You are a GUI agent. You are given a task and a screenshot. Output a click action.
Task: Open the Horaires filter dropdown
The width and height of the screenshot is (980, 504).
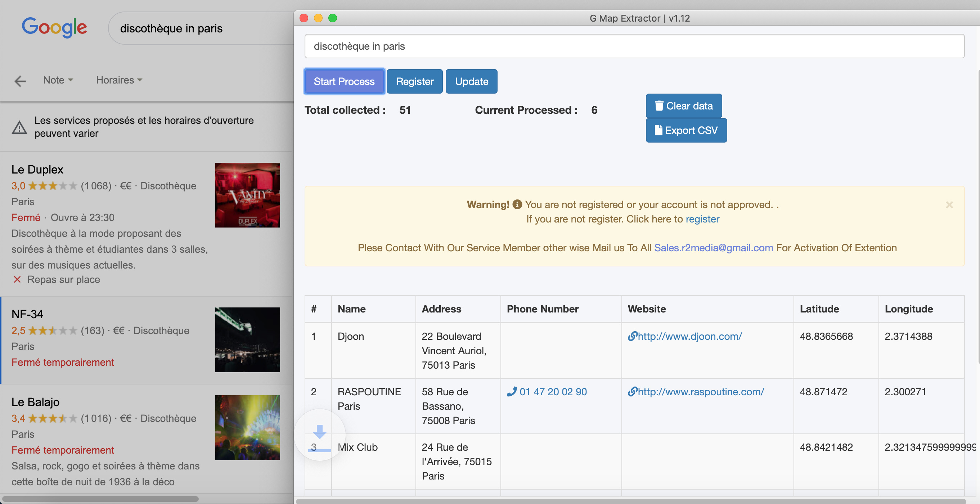(119, 80)
